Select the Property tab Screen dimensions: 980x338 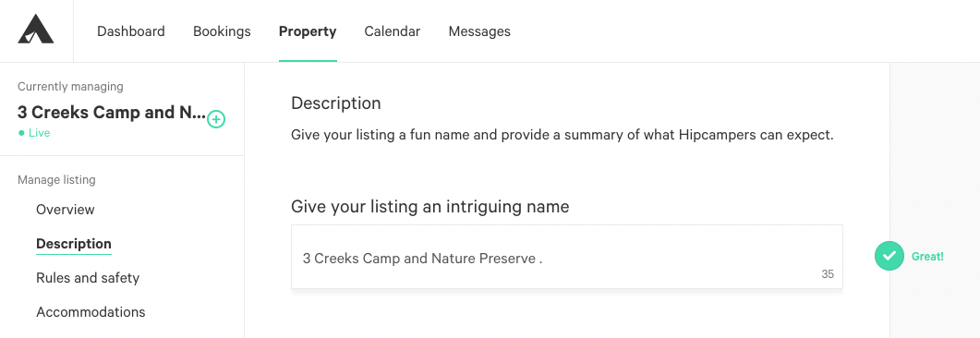coord(308,31)
